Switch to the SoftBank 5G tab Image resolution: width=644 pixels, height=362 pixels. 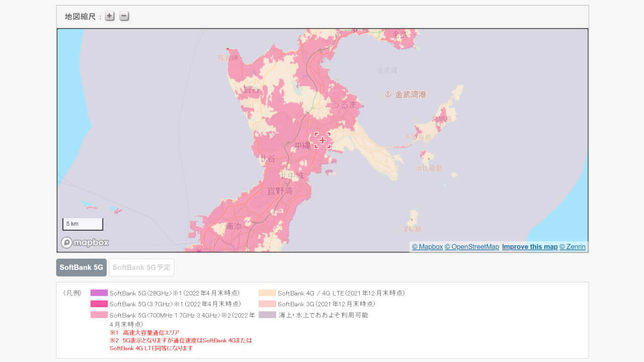pos(81,267)
